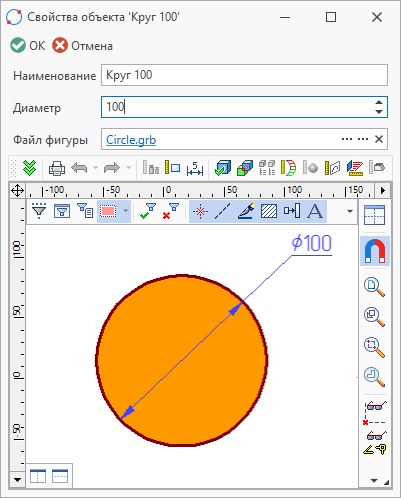
Task: Click into the Наименование text field
Action: coord(244,75)
